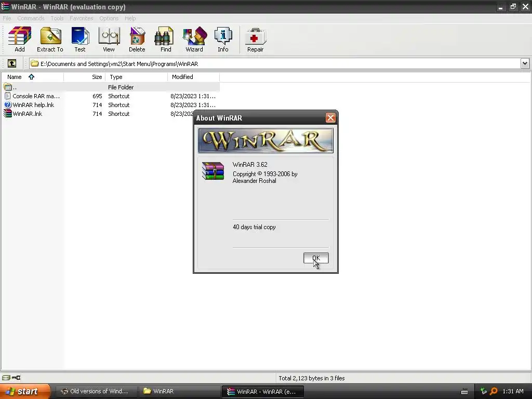The width and height of the screenshot is (532, 399).
Task: Click the keyboard icon on the taskbar
Action: (464, 392)
